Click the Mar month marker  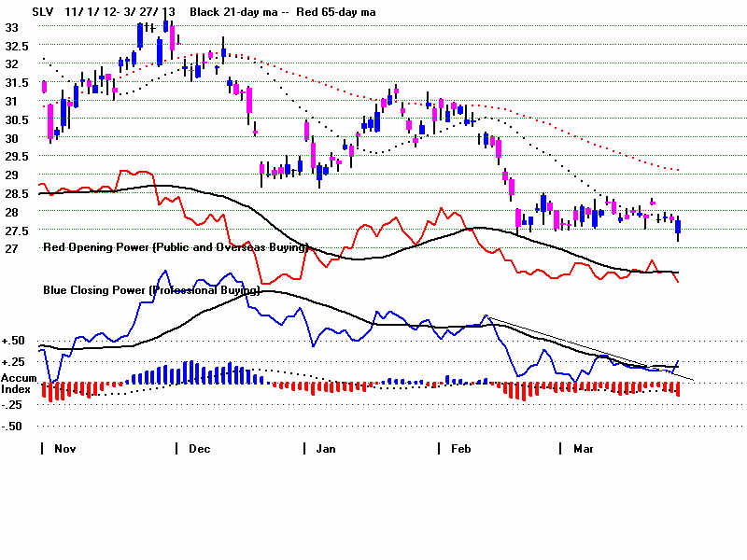tap(582, 449)
